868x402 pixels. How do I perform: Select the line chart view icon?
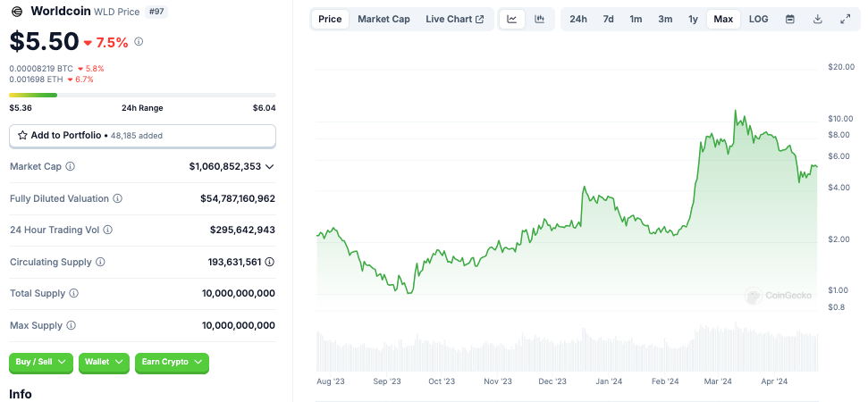[511, 19]
